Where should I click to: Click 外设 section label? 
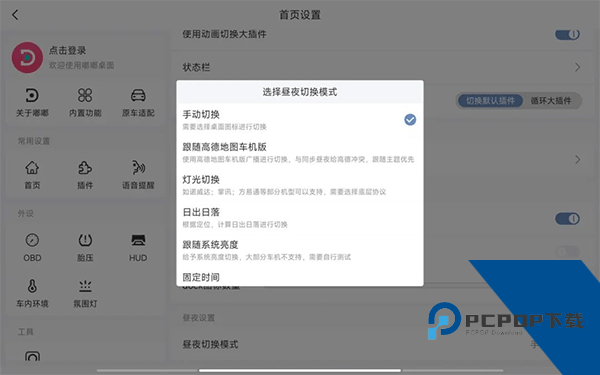tap(25, 214)
